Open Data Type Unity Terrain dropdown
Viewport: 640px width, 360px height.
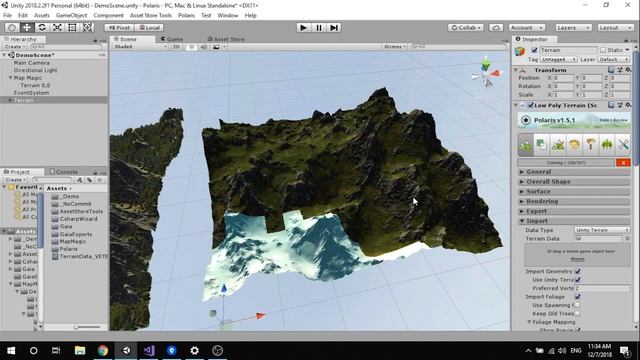click(x=602, y=230)
